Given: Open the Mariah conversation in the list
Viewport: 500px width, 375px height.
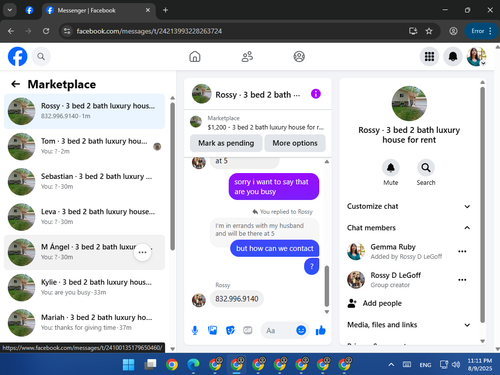Looking at the screenshot, I should point(84,323).
